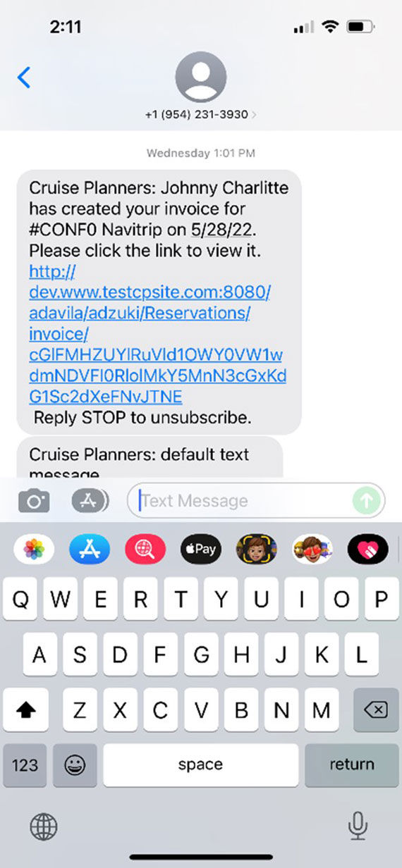Viewport: 402px width, 868px height.
Task: Switch keyboard language with the globe icon
Action: 44,826
